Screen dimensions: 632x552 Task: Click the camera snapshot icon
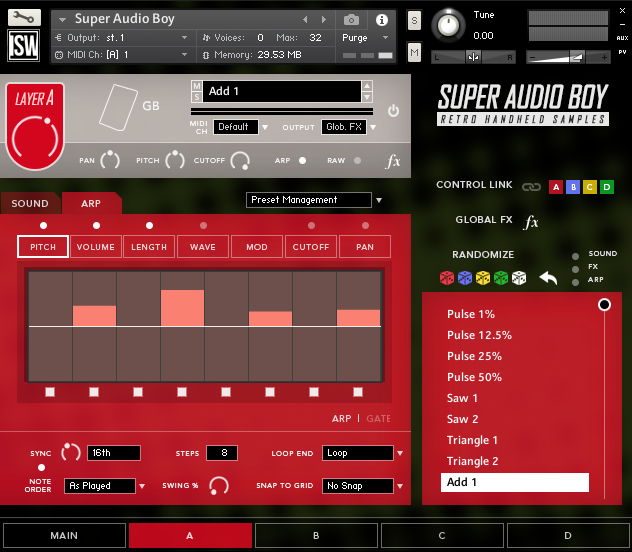click(351, 19)
